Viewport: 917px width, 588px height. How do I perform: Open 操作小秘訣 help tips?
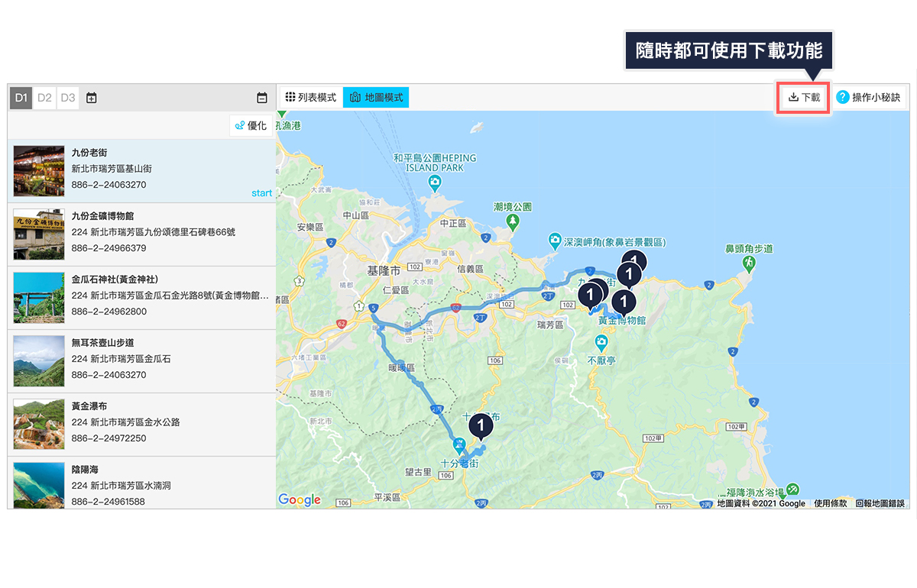(x=868, y=98)
